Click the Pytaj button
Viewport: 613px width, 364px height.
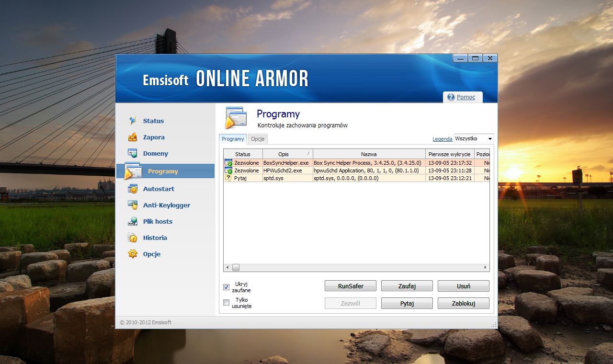[407, 303]
